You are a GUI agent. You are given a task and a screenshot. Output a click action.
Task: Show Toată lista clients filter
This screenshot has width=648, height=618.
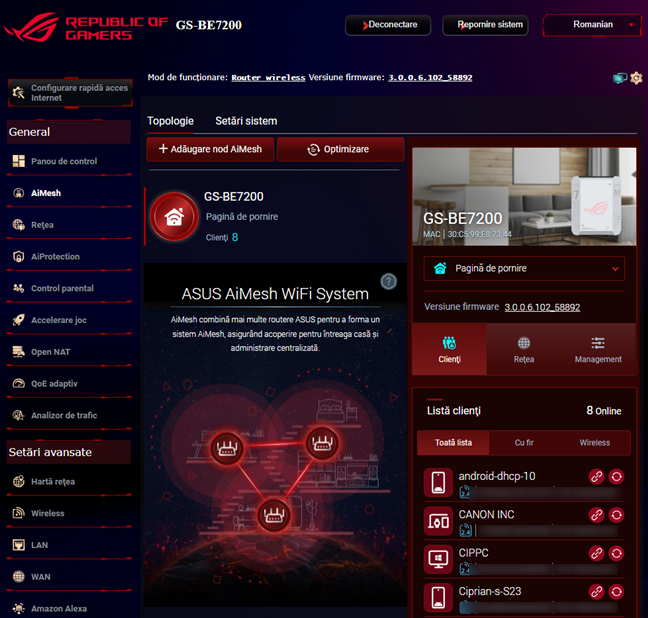(x=453, y=443)
